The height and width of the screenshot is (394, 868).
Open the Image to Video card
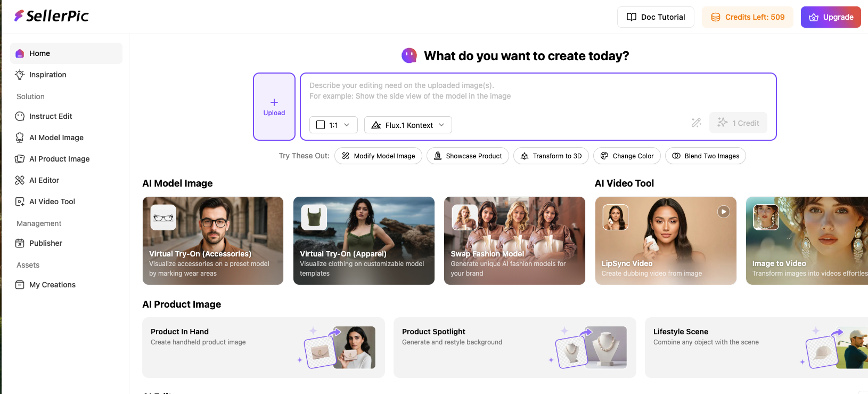[807, 240]
